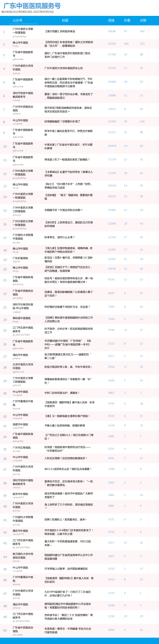Click account 英德市中医院

20,424
